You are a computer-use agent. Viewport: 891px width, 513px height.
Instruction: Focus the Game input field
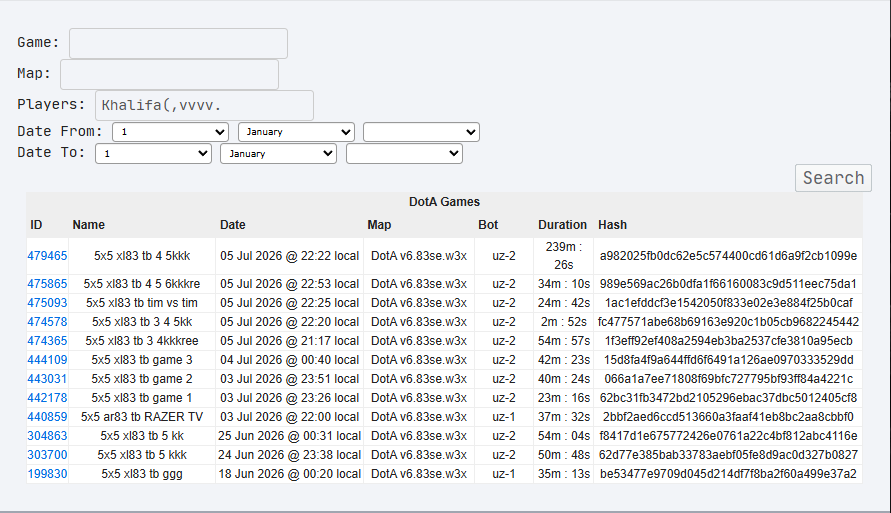[x=178, y=43]
